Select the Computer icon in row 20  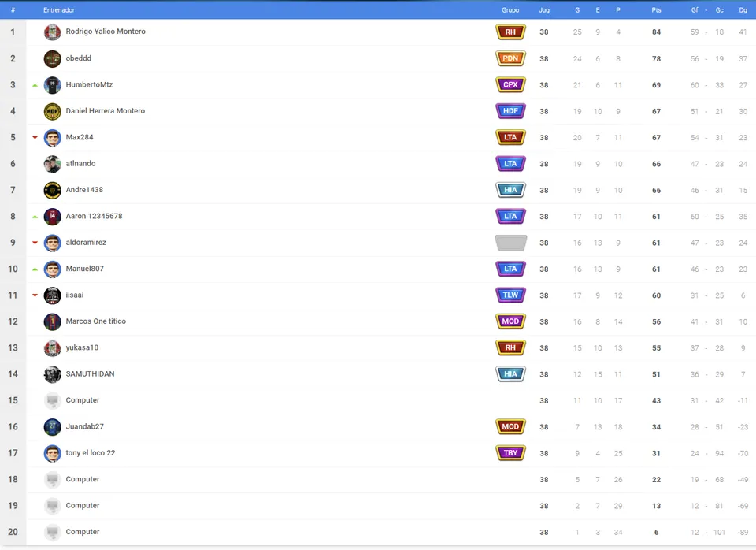(52, 532)
